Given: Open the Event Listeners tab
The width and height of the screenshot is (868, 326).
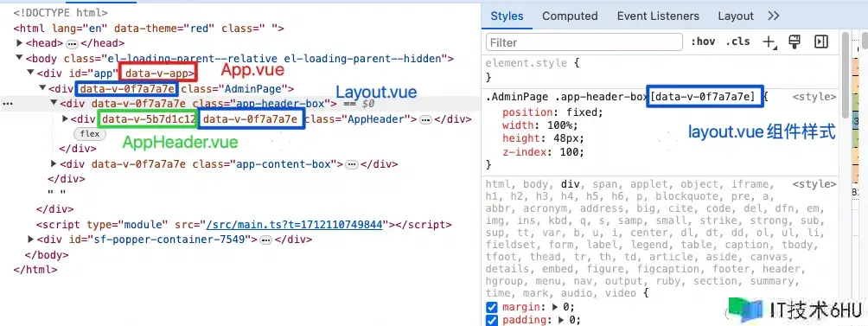Looking at the screenshot, I should point(658,16).
